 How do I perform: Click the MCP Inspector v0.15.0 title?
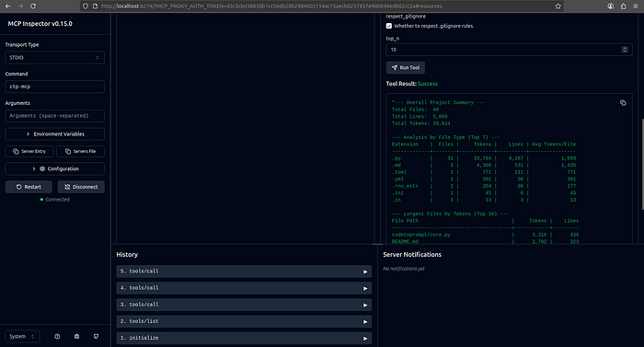[40, 24]
